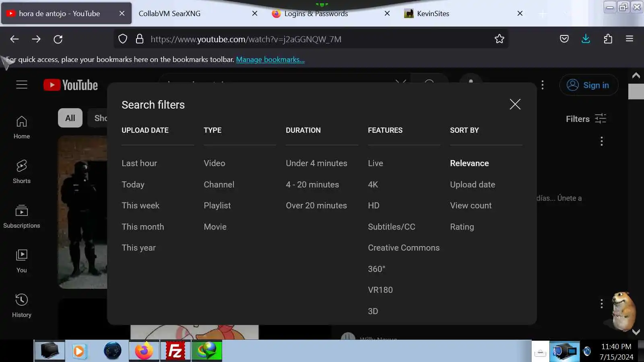
Task: Go to YouTube home via logo
Action: click(71, 85)
